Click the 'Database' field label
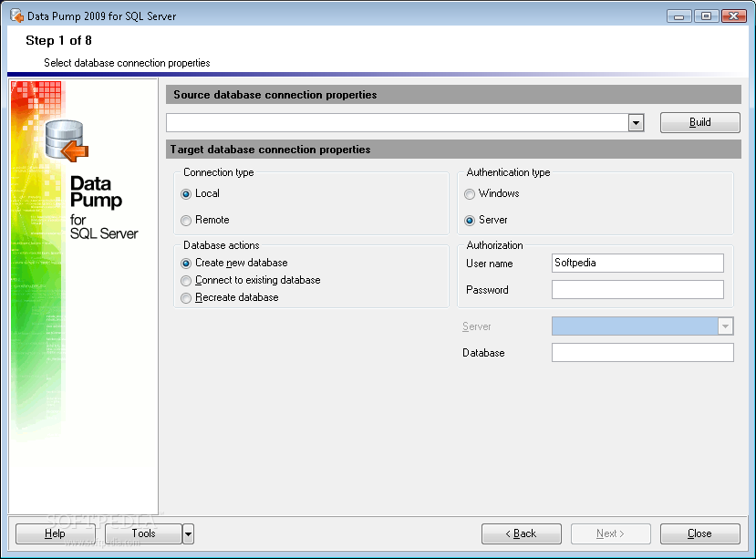This screenshot has width=756, height=559. (x=483, y=353)
